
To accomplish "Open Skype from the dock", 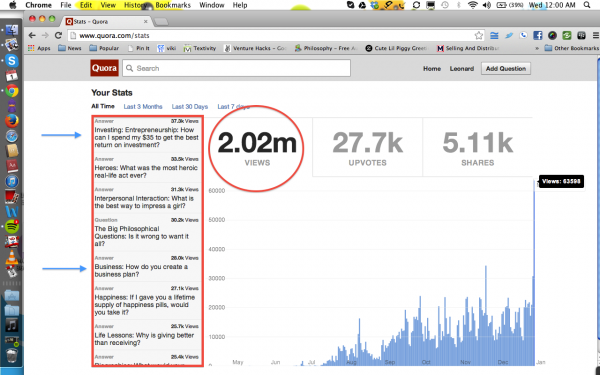I will pos(12,60).
